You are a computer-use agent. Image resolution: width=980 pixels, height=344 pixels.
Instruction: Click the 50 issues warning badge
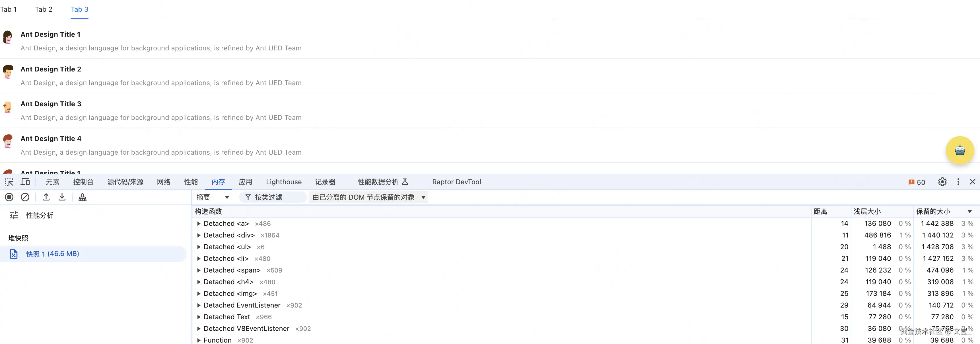click(x=917, y=182)
